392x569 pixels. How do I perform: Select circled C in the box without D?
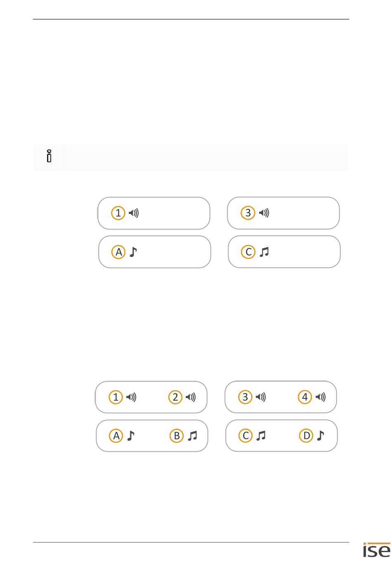coord(248,252)
